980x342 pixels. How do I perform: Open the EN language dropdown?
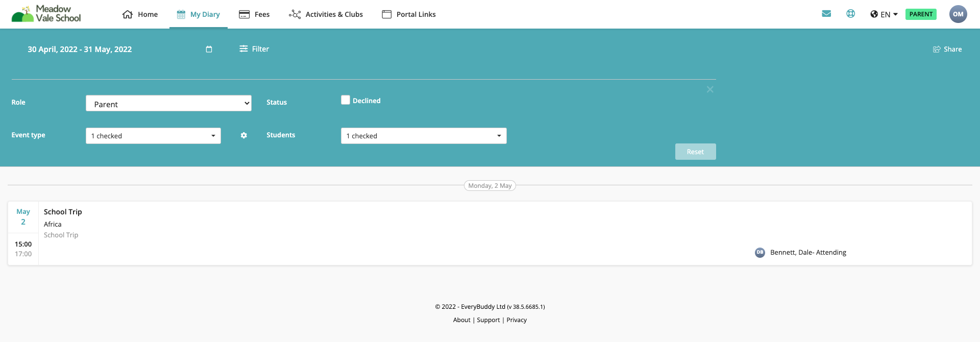[884, 14]
